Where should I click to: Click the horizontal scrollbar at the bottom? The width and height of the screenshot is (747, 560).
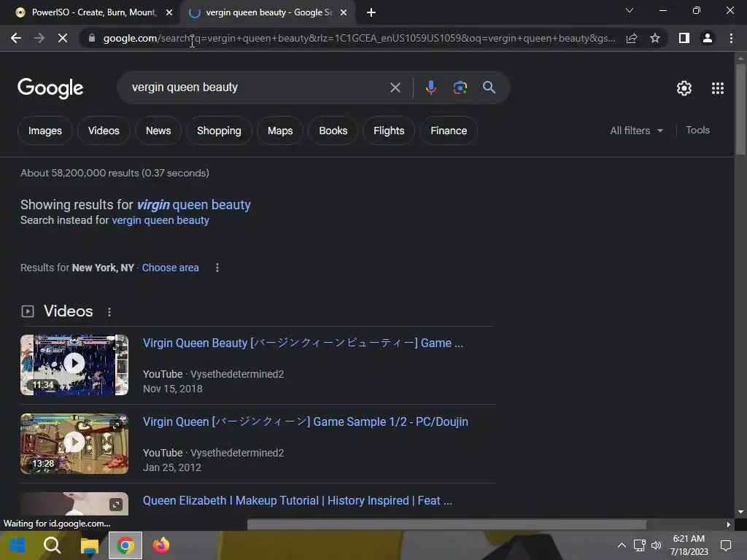[447, 524]
